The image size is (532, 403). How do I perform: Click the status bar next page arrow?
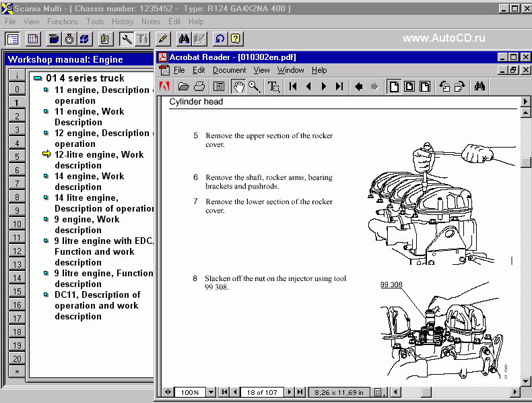pyautogui.click(x=289, y=392)
